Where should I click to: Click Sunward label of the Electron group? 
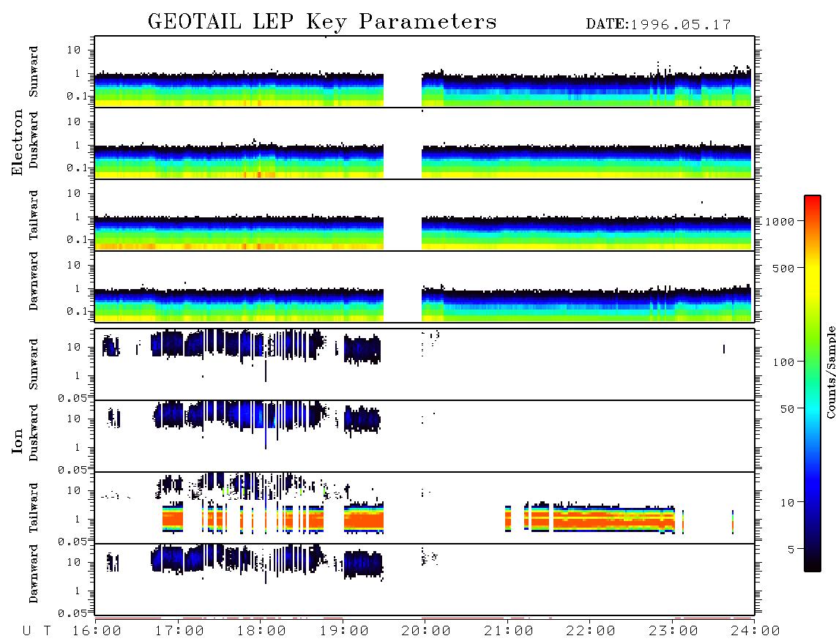(34, 72)
